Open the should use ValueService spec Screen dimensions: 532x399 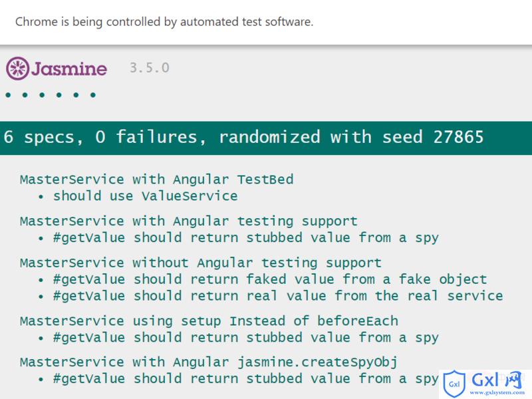145,196
